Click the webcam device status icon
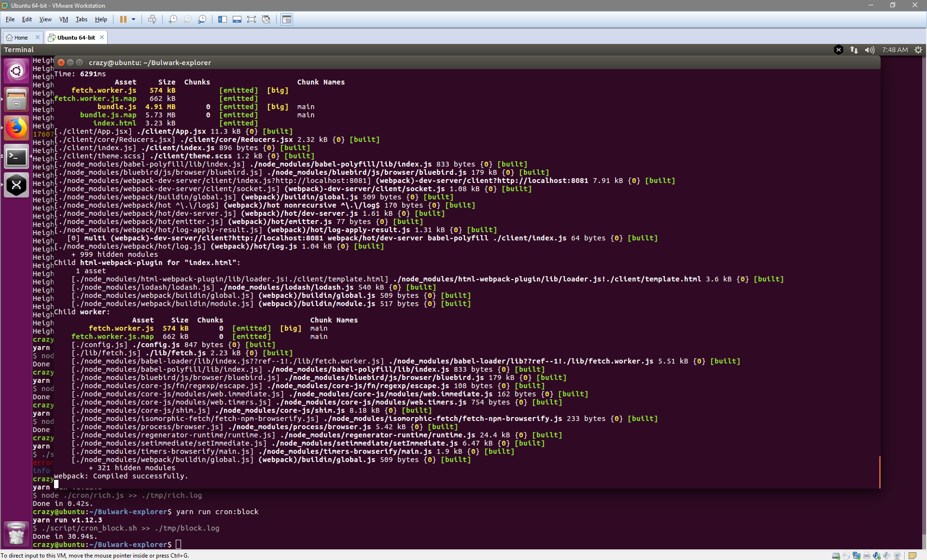This screenshot has width=927, height=560. pyautogui.click(x=897, y=556)
